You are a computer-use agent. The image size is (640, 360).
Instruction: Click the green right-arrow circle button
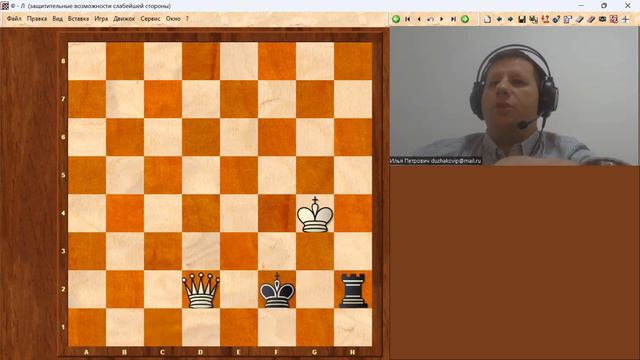click(x=464, y=19)
